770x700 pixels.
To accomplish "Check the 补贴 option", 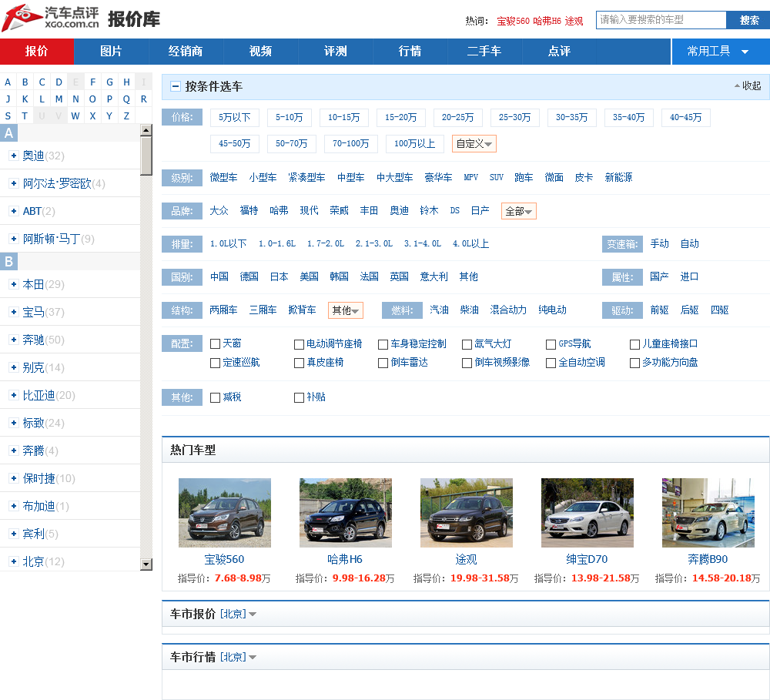I will tap(299, 397).
